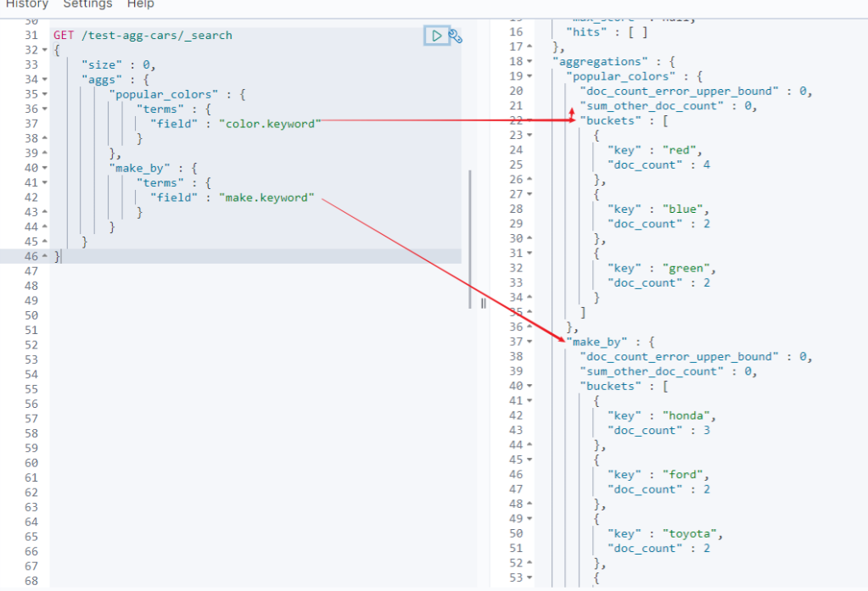868x591 pixels.
Task: Click "doc_count_error_upper_bound" on response line 38
Action: click(x=680, y=357)
